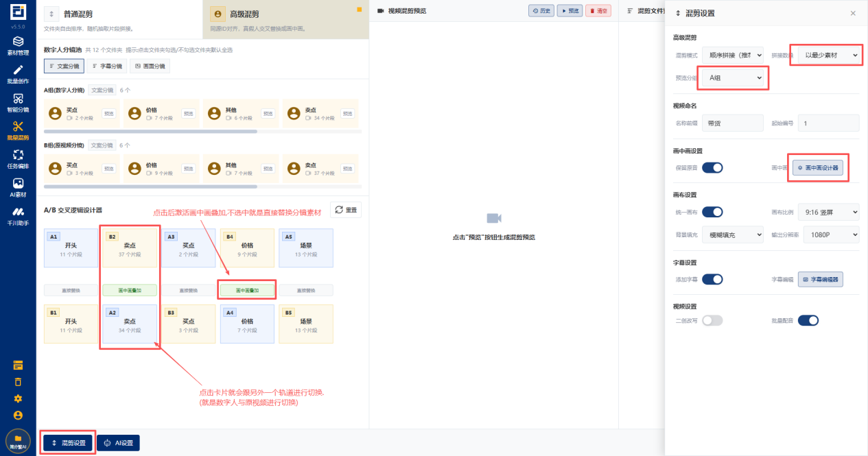Click the B2 卖点 card
Image resolution: width=868 pixels, height=456 pixels.
point(130,248)
